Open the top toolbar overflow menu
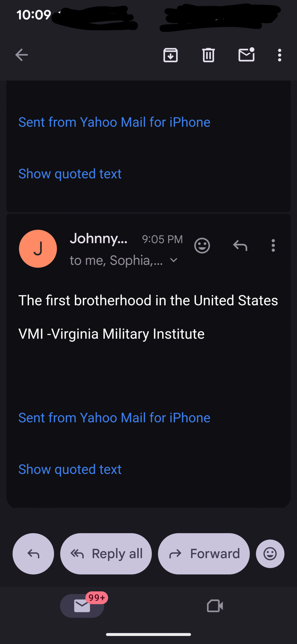The height and width of the screenshot is (644, 297). pos(279,55)
